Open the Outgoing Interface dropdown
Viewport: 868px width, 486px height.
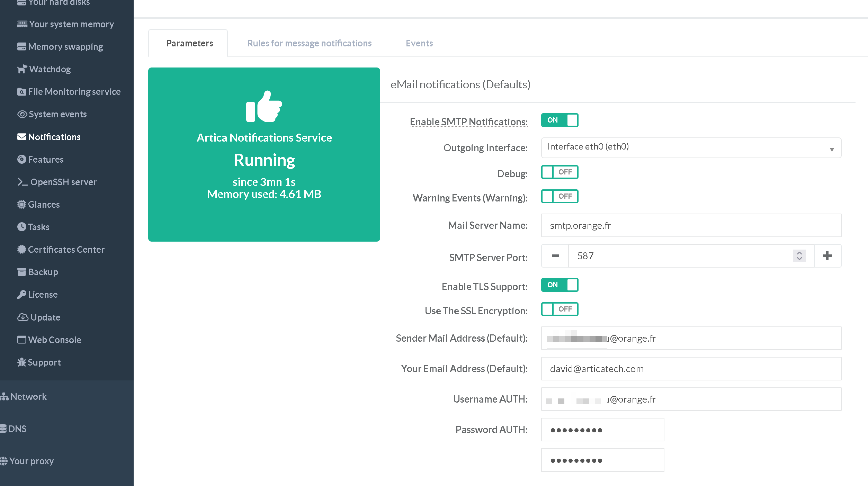(691, 148)
